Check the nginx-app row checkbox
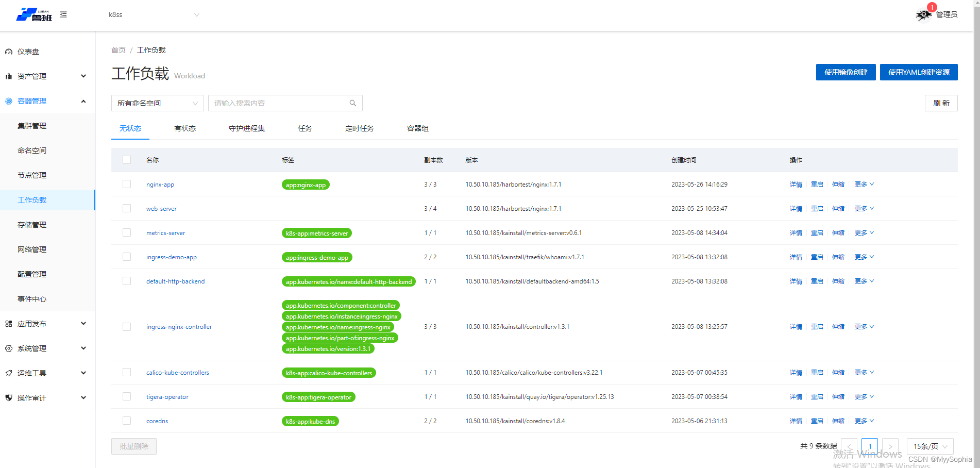The image size is (980, 468). 127,184
